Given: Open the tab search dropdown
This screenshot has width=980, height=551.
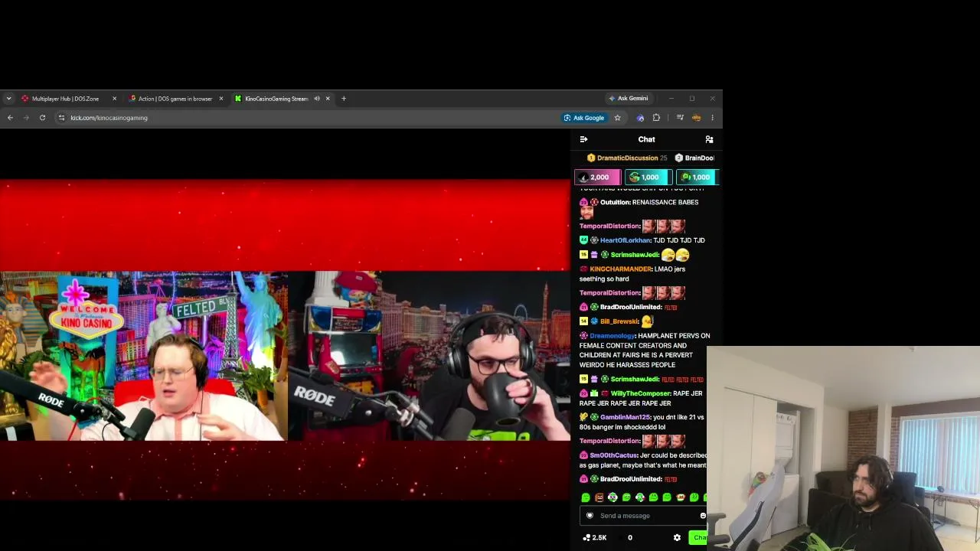Looking at the screenshot, I should pyautogui.click(x=8, y=99).
